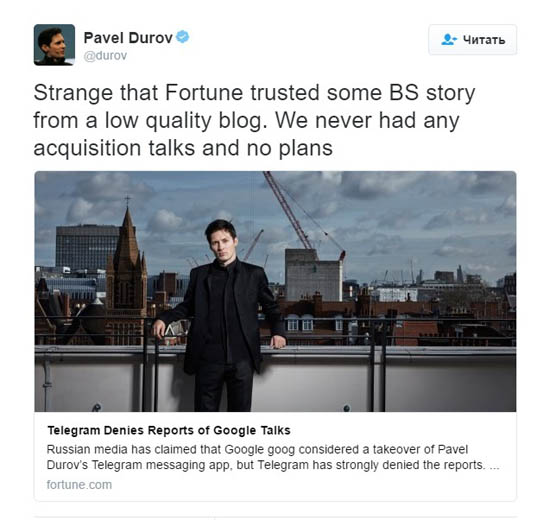This screenshot has height=520, width=550.
Task: Open the Fortune article preview image
Action: 275,291
